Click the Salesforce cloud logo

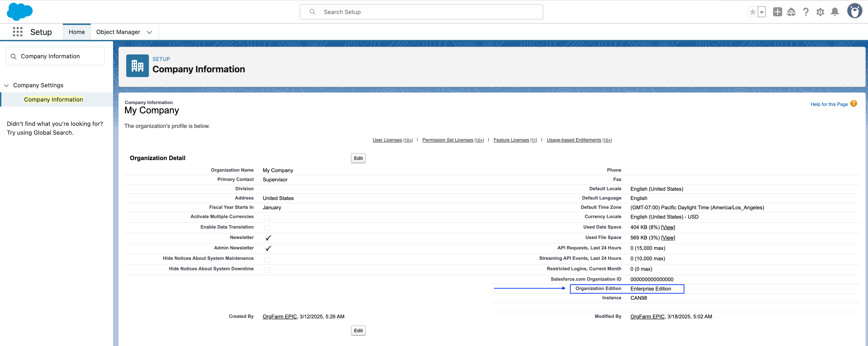(20, 11)
